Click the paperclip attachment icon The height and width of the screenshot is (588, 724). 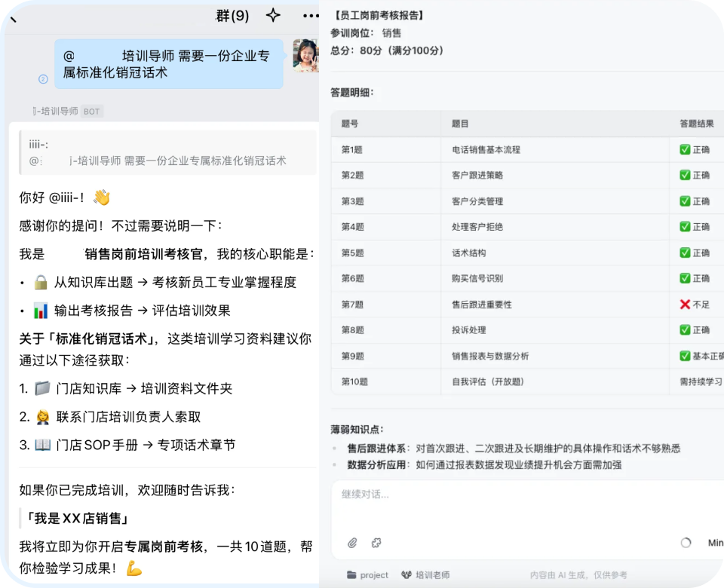coord(352,543)
